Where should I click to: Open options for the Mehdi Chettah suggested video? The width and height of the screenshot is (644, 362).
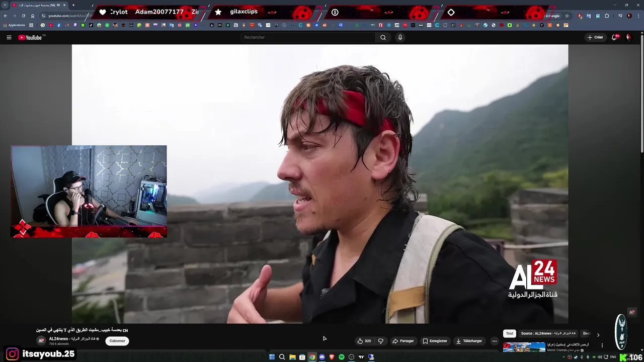pos(602,345)
